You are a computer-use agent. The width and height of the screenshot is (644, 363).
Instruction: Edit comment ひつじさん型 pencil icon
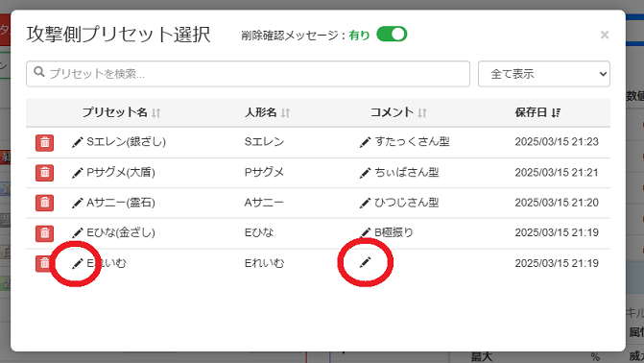pos(365,203)
